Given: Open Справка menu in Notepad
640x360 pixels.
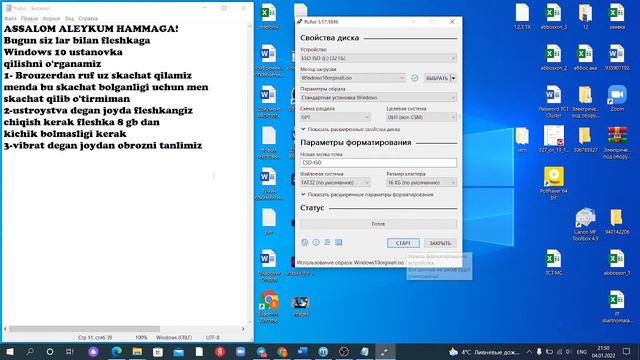Looking at the screenshot, I should click(x=88, y=18).
